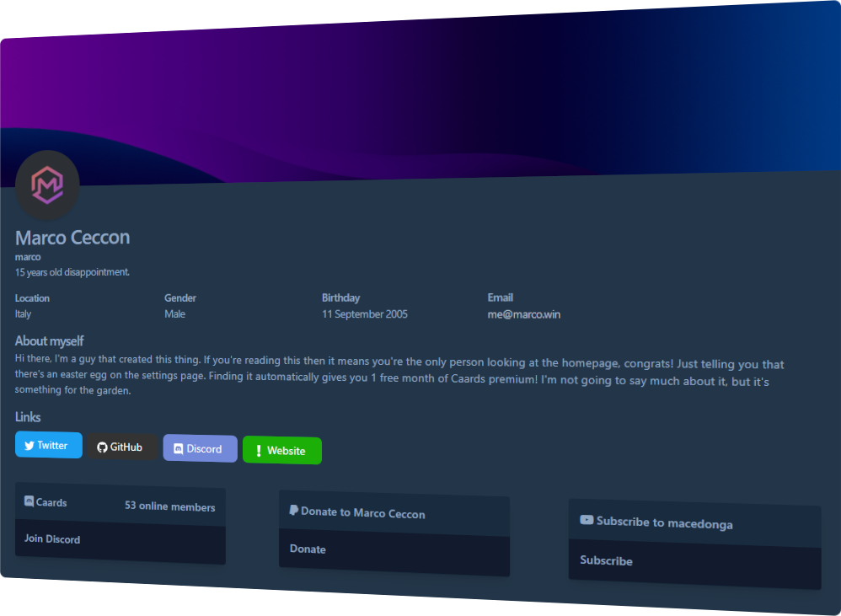Click the birthday 11 September 2005

(365, 313)
